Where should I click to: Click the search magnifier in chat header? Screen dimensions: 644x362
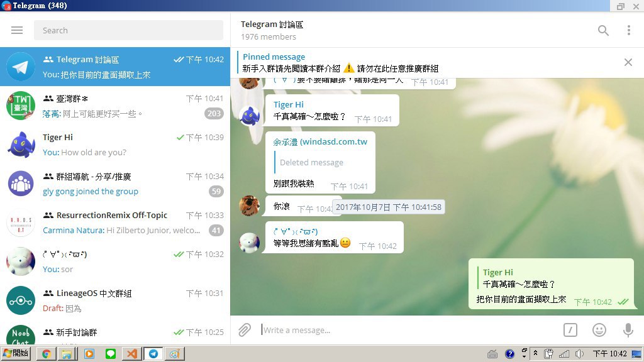click(603, 30)
